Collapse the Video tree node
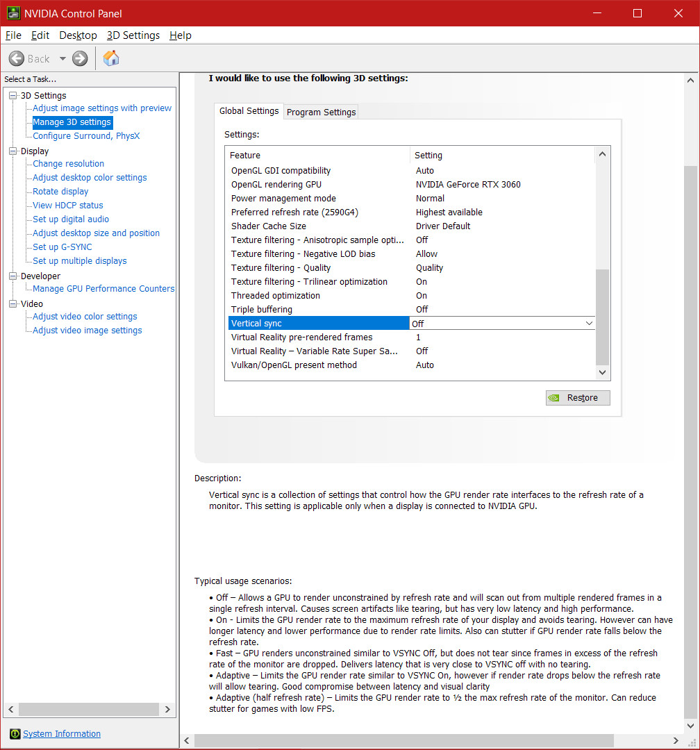This screenshot has width=700, height=750. point(13,303)
